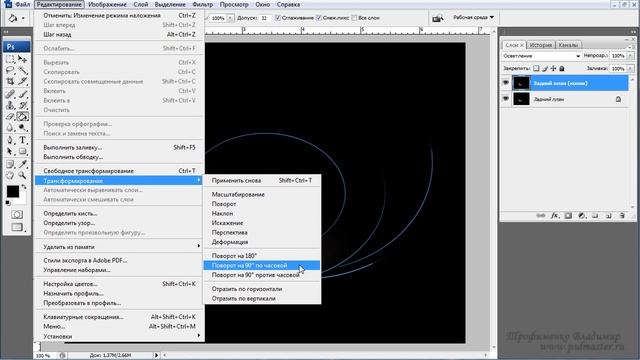Select the Eyedropper tool

coord(22,164)
